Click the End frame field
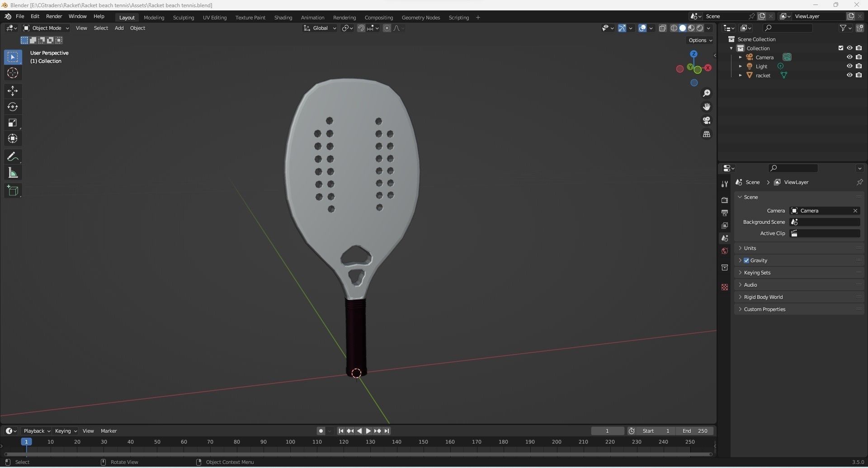 pyautogui.click(x=695, y=431)
